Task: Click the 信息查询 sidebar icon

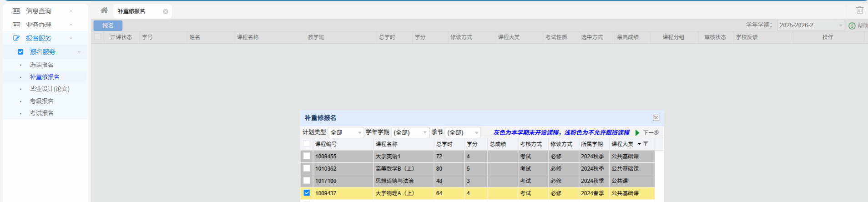Action: 16,11
